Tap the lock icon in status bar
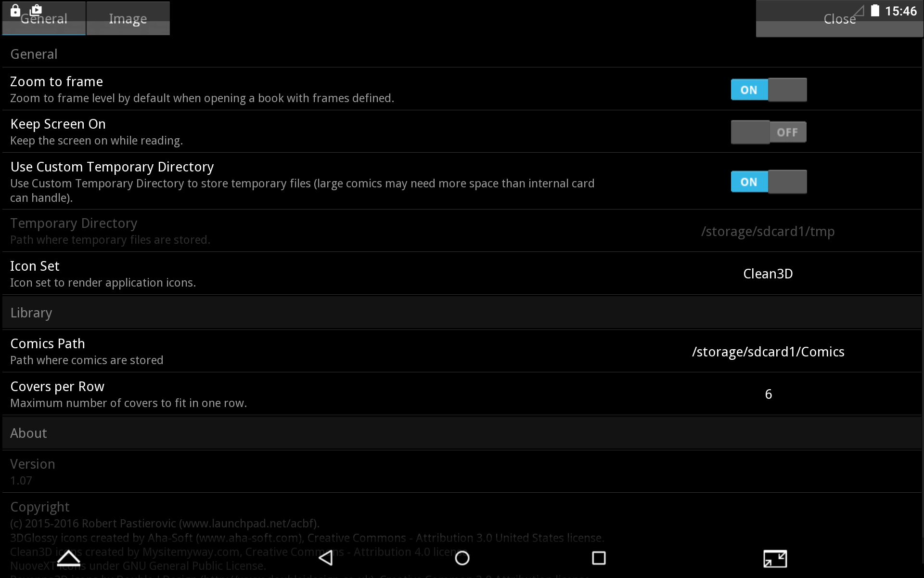This screenshot has height=578, width=924. click(x=15, y=10)
